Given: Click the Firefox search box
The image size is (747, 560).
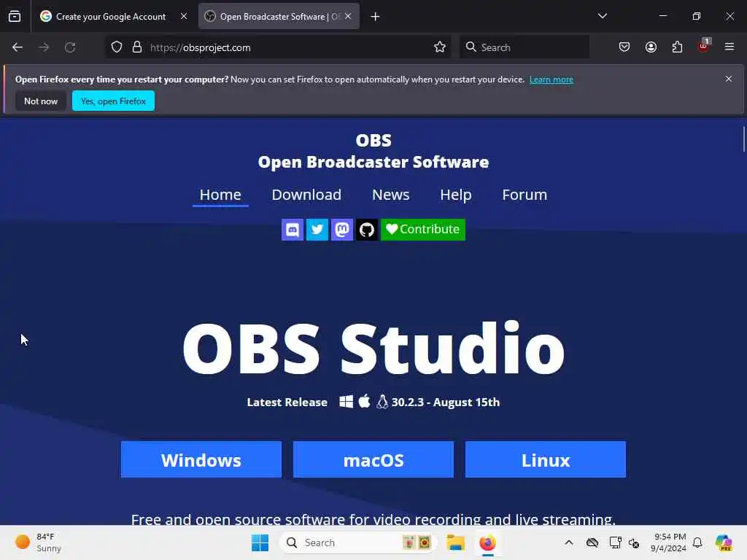Looking at the screenshot, I should click(x=524, y=47).
